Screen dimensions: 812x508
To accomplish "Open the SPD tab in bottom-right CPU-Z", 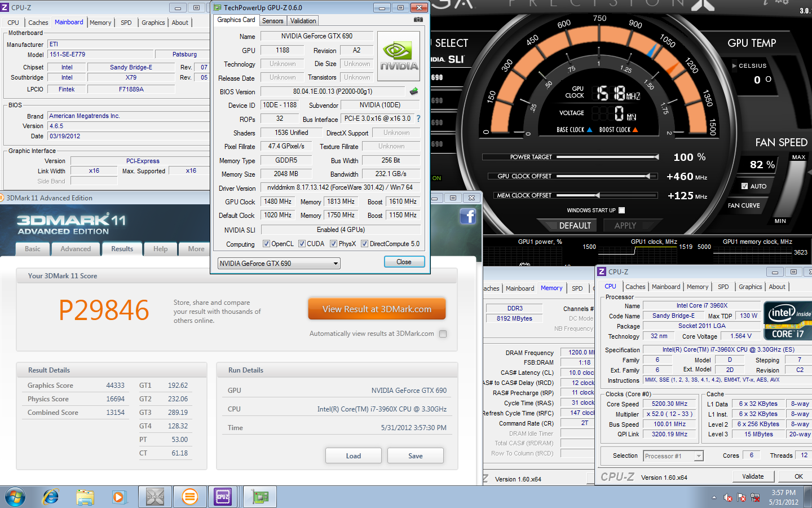I will [723, 287].
